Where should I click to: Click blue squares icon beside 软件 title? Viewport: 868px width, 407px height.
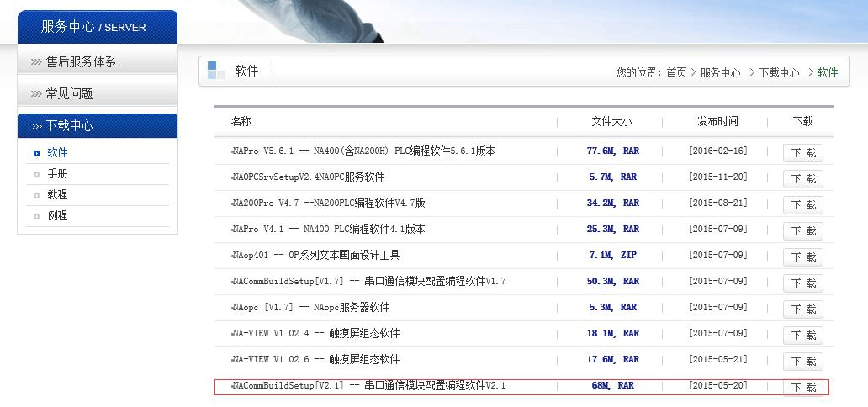(216, 71)
